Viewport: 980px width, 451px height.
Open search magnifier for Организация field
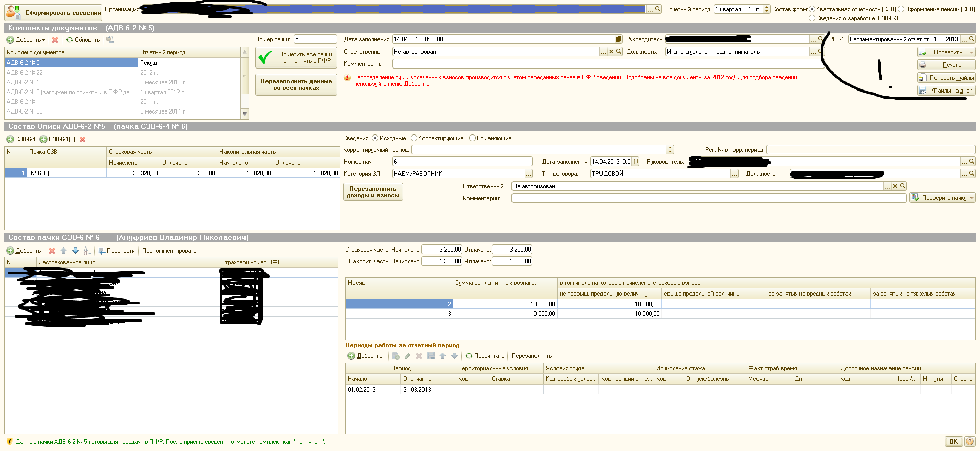click(658, 9)
